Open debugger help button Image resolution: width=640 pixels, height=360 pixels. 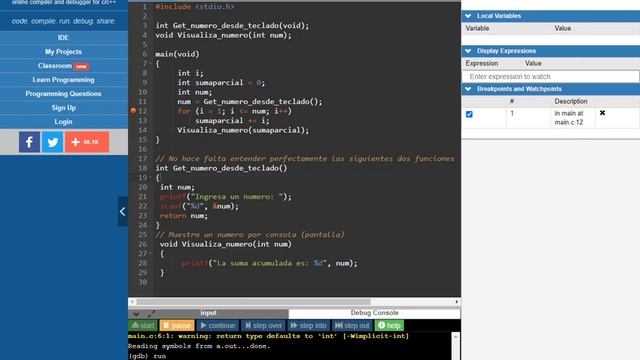[x=389, y=325]
